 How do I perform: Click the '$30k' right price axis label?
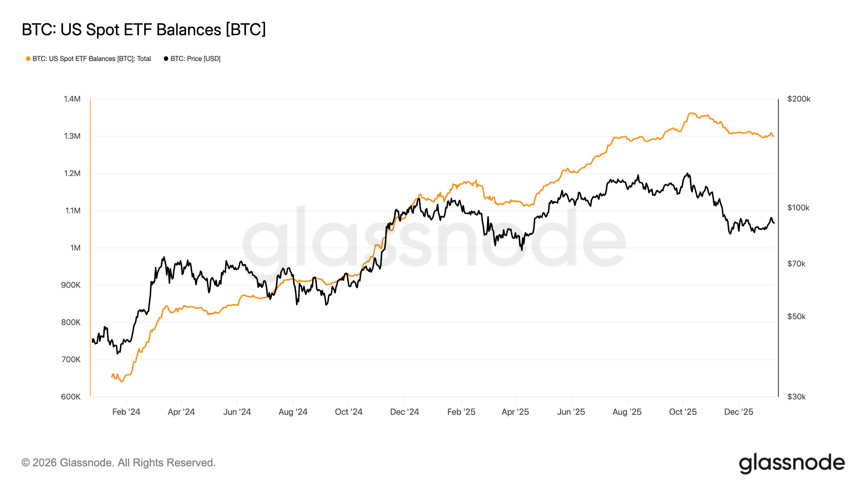[x=796, y=397]
